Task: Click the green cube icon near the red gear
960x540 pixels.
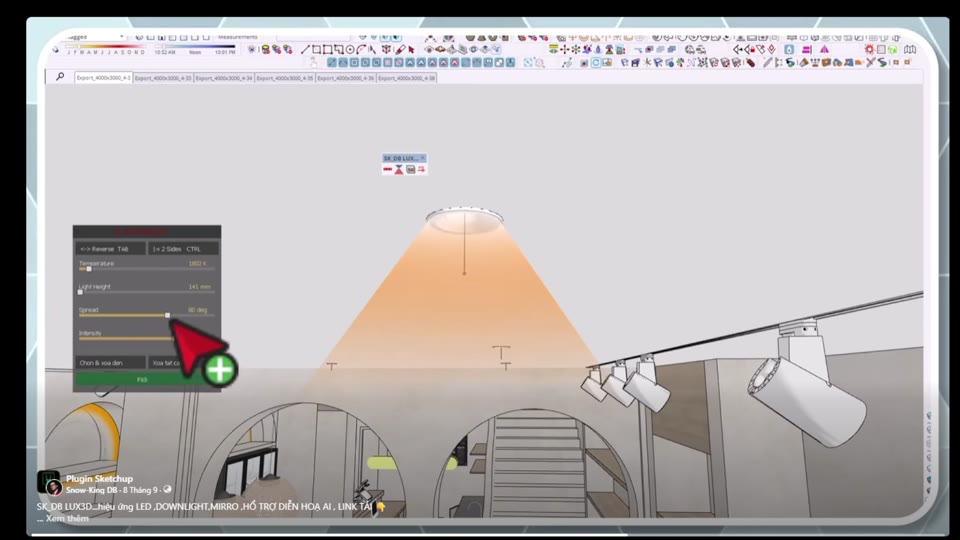Action: 893,50
